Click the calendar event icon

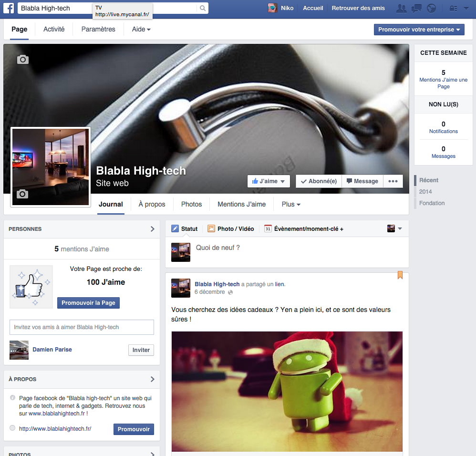pyautogui.click(x=268, y=228)
